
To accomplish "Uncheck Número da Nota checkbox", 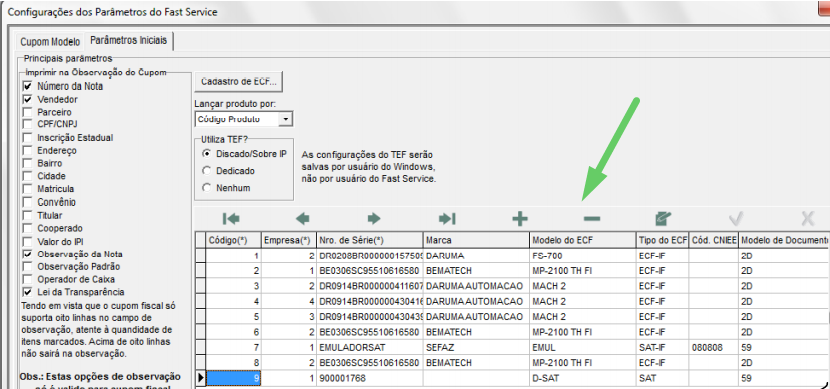I will [28, 86].
